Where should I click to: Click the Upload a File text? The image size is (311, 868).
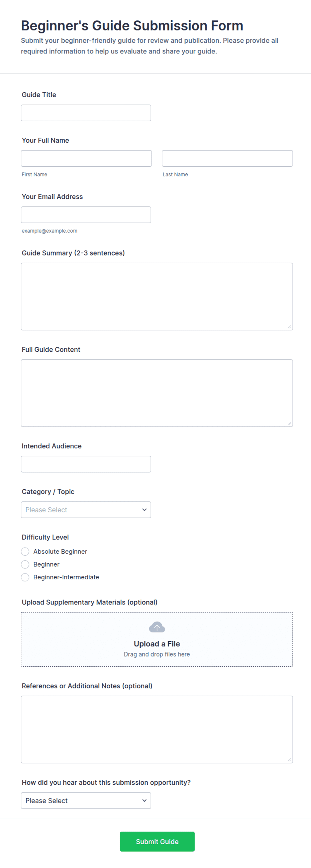pos(157,643)
